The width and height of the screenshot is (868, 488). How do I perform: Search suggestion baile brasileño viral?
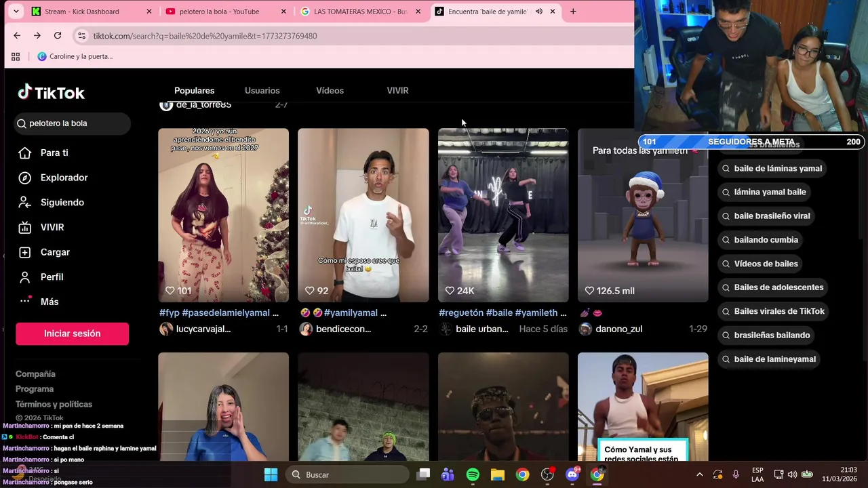tap(766, 216)
